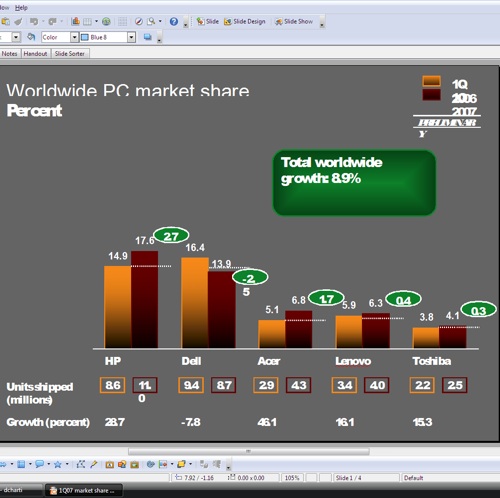Toggle the Edit Points icon

tap(81, 464)
